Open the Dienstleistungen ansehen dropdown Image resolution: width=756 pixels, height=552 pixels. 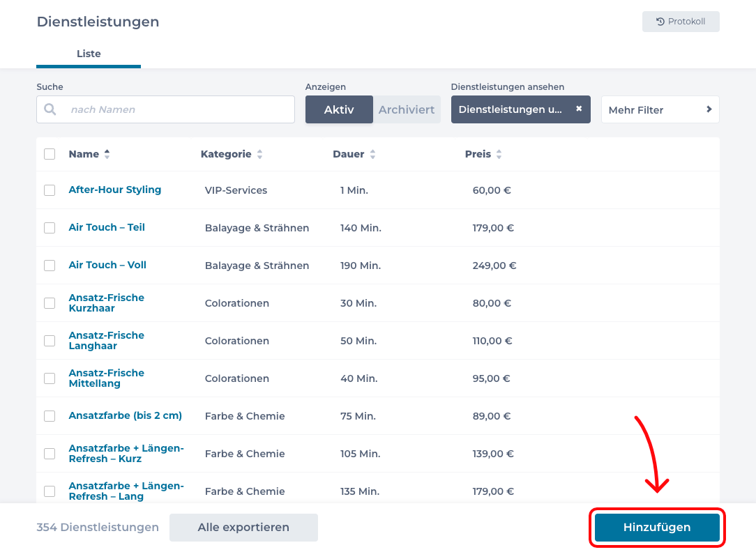[511, 109]
